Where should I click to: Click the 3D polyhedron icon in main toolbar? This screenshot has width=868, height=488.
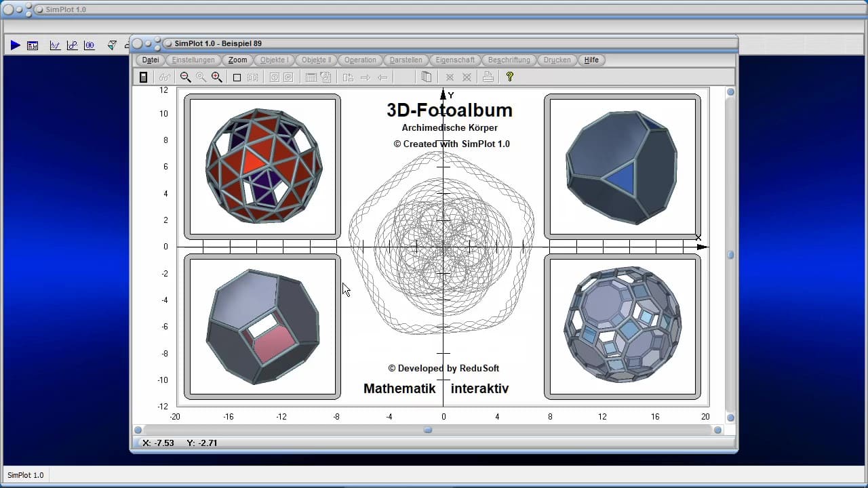point(112,45)
